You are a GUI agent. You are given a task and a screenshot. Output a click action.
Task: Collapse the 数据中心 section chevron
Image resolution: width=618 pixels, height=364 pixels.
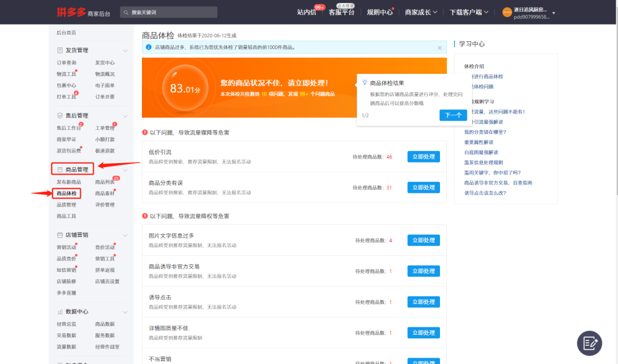coord(125,312)
